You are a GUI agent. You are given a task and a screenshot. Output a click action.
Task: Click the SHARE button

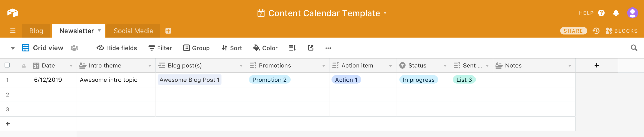click(x=573, y=31)
